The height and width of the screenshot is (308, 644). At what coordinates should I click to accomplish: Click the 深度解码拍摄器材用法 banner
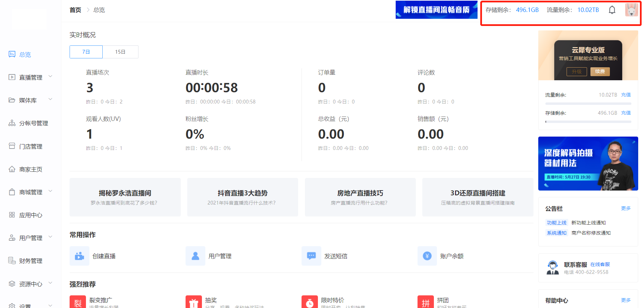coord(588,164)
